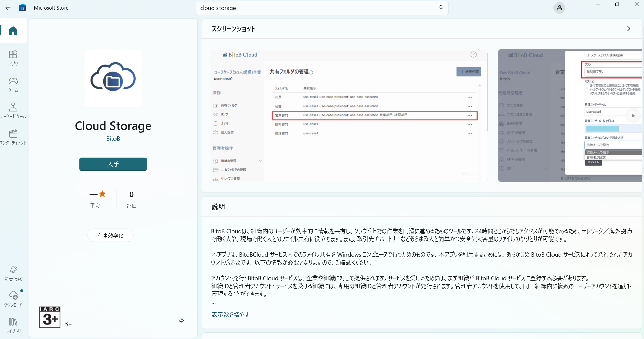Click the search magnifier icon

441,8
